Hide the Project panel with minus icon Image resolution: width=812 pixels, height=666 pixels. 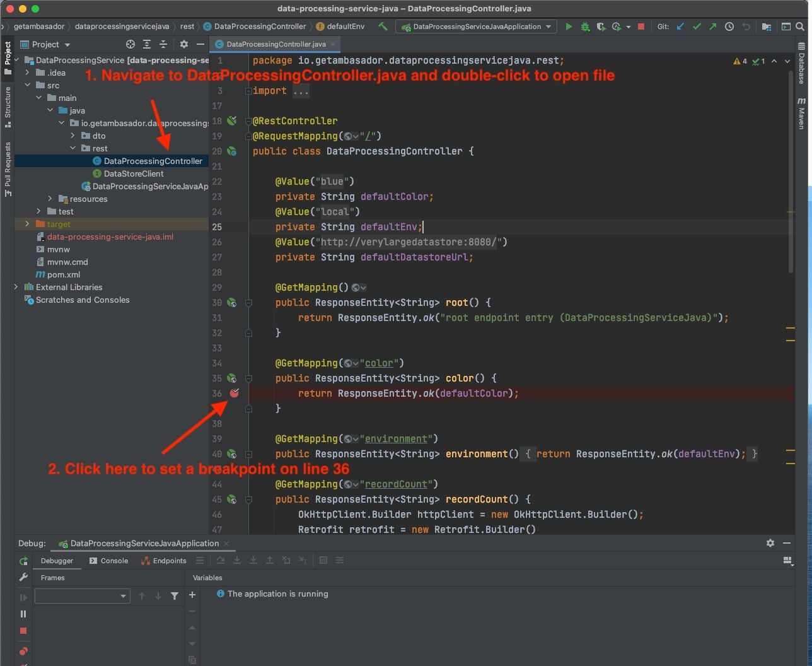(200, 44)
